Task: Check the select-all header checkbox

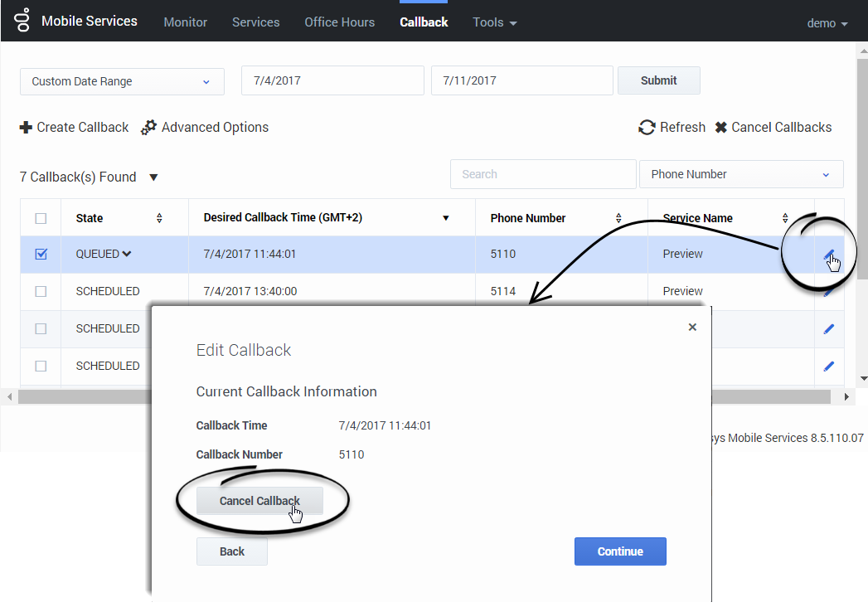Action: pyautogui.click(x=41, y=218)
